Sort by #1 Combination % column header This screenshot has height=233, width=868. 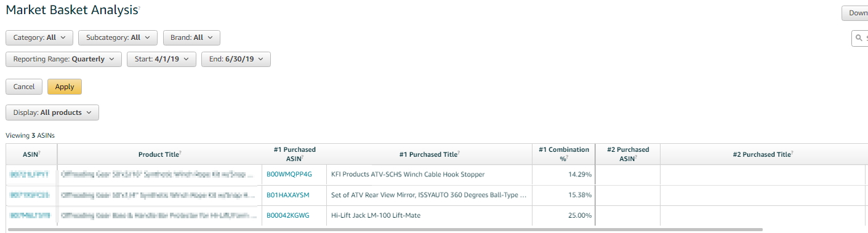coord(564,154)
